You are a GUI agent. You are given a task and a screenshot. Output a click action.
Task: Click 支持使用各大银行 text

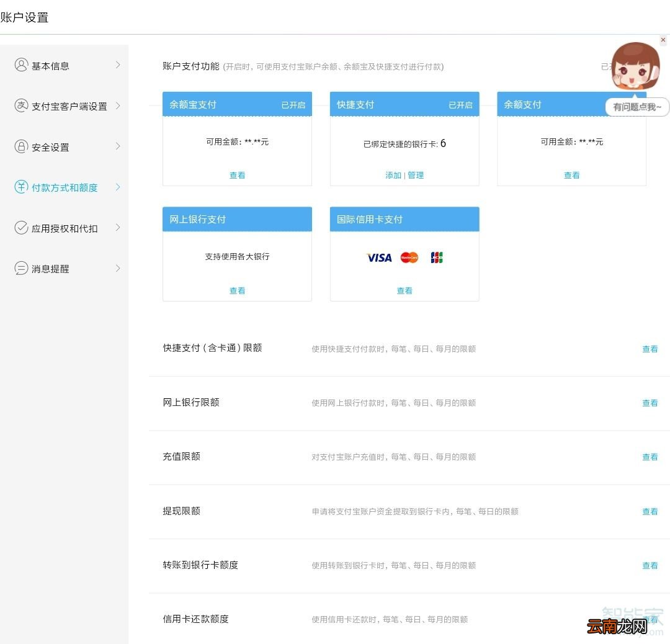tap(237, 256)
